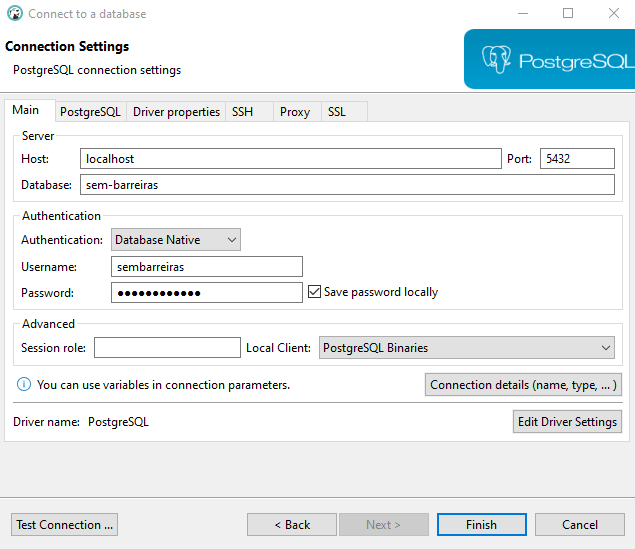Screen dimensions: 635x549
Task: Go to the Proxy tab
Action: (x=295, y=112)
